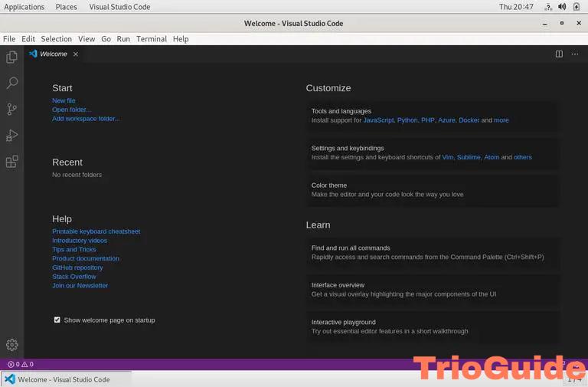Click the 'others' keybindings link
588x387 pixels.
click(x=523, y=157)
